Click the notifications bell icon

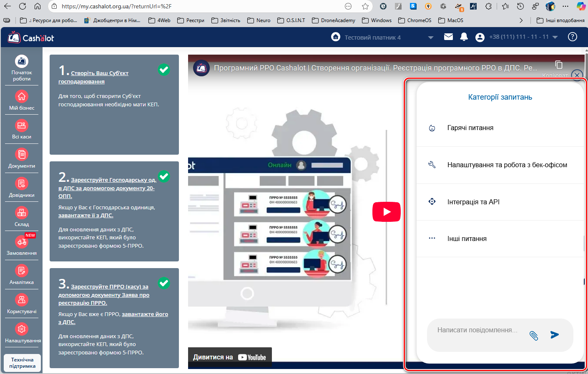tap(464, 37)
